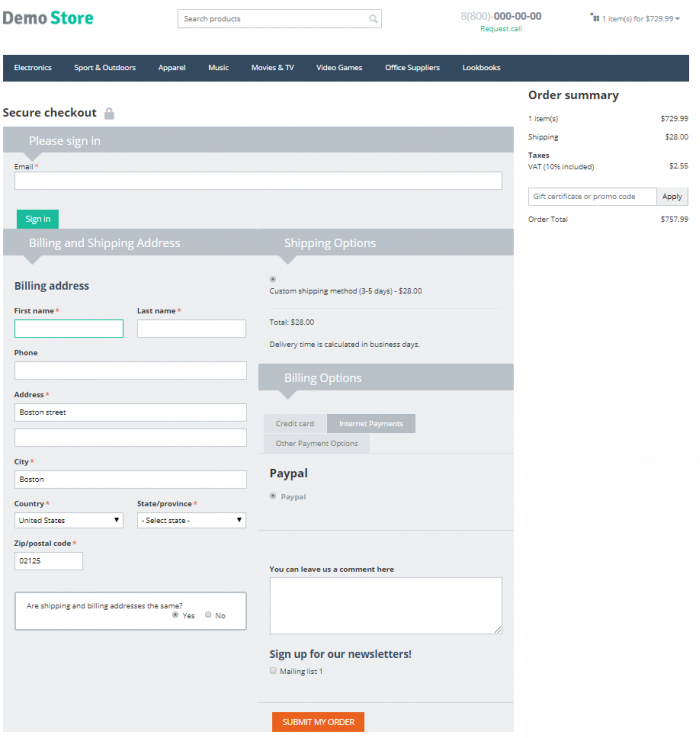Click the Request call link
700x738 pixels.
point(501,29)
